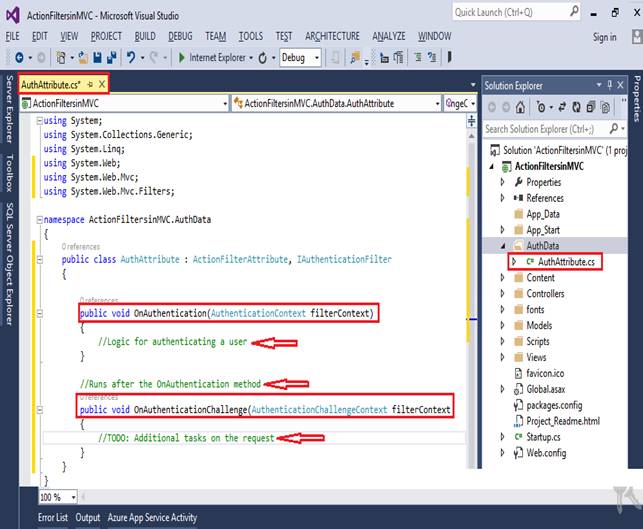
Task: Expand the Controllers folder in Solution Explorer
Action: 503,294
